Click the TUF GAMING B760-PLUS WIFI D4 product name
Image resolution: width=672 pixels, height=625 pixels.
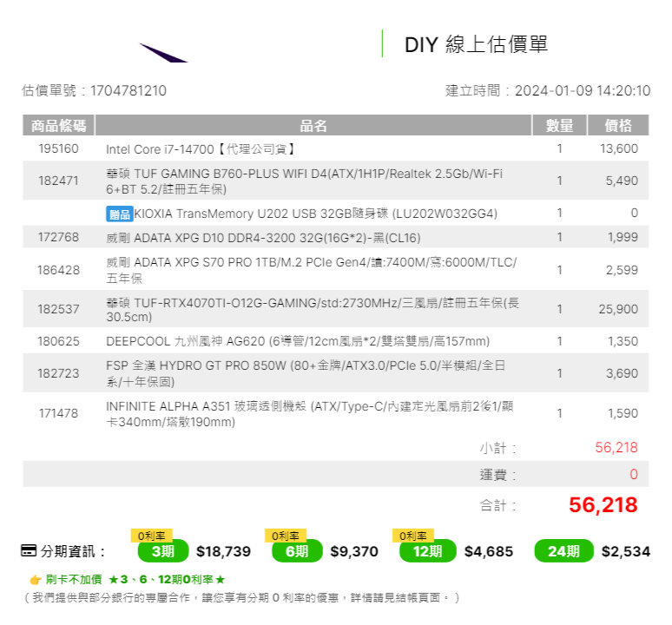[304, 181]
